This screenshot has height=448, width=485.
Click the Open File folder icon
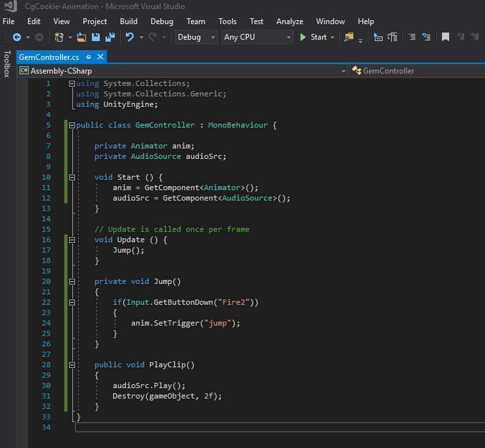point(81,37)
